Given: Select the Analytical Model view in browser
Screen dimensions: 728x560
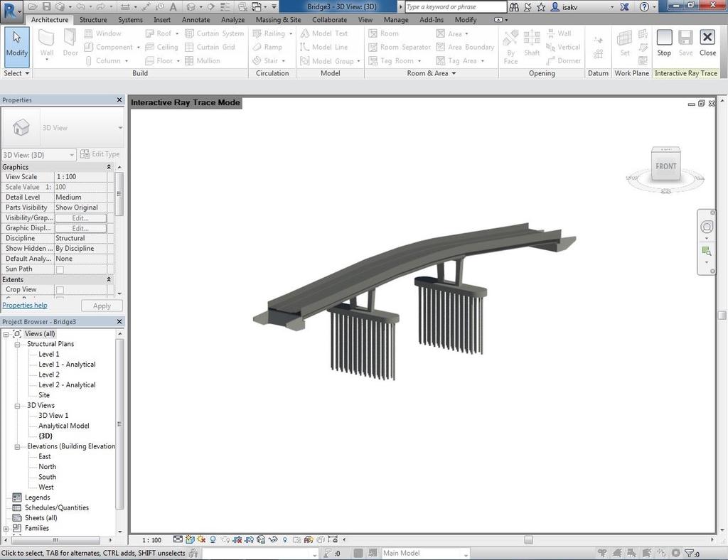Looking at the screenshot, I should pyautogui.click(x=64, y=426).
